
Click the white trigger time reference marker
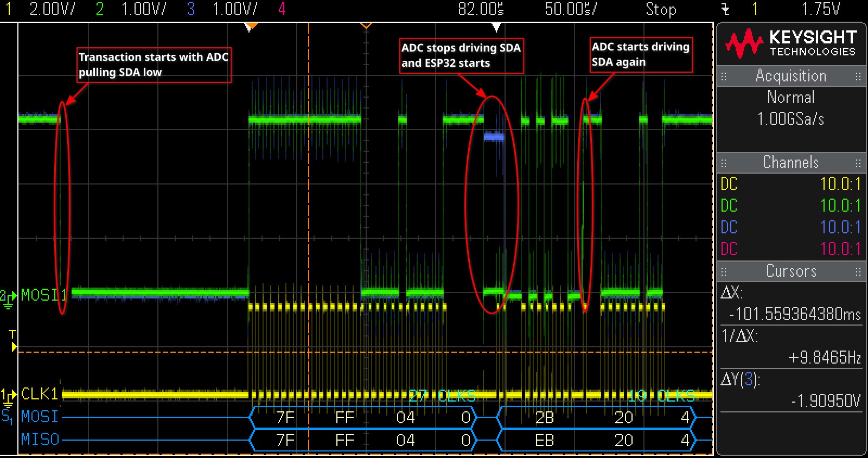496,27
